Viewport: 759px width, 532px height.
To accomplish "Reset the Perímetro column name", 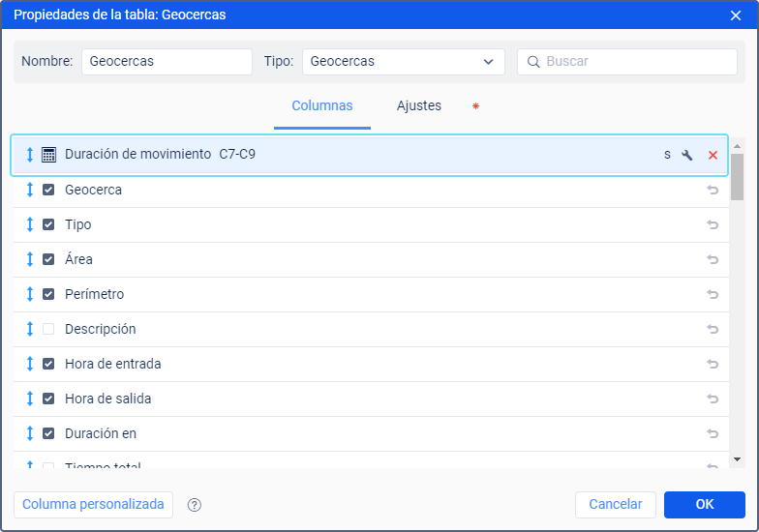I will click(713, 294).
